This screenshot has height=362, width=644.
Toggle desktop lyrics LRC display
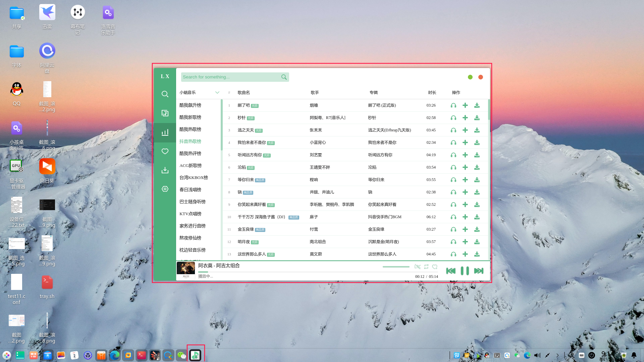[x=418, y=267]
